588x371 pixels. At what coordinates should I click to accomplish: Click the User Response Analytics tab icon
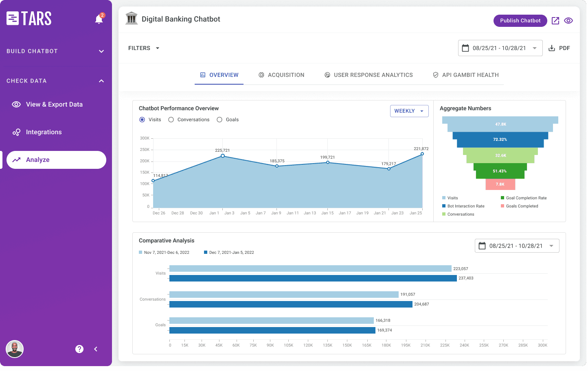coord(328,75)
